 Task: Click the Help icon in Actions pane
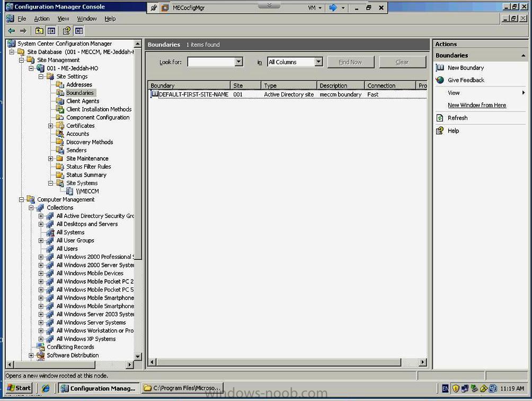point(440,130)
